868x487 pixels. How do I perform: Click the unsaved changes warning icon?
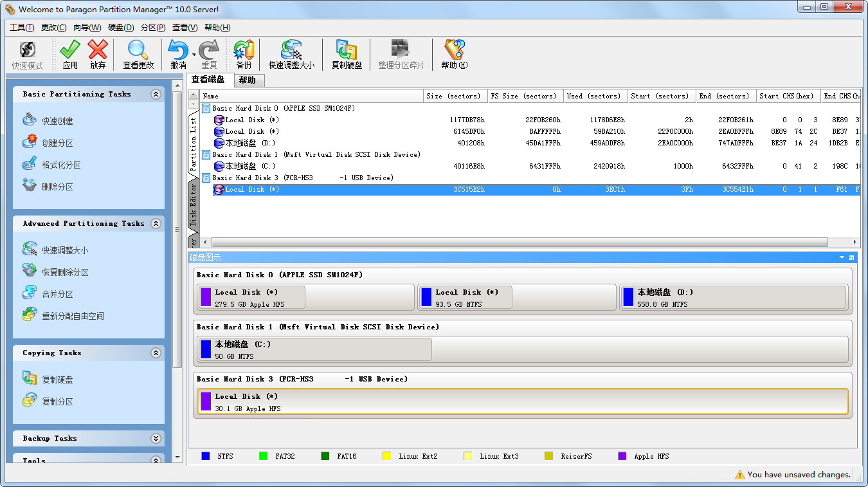[740, 475]
